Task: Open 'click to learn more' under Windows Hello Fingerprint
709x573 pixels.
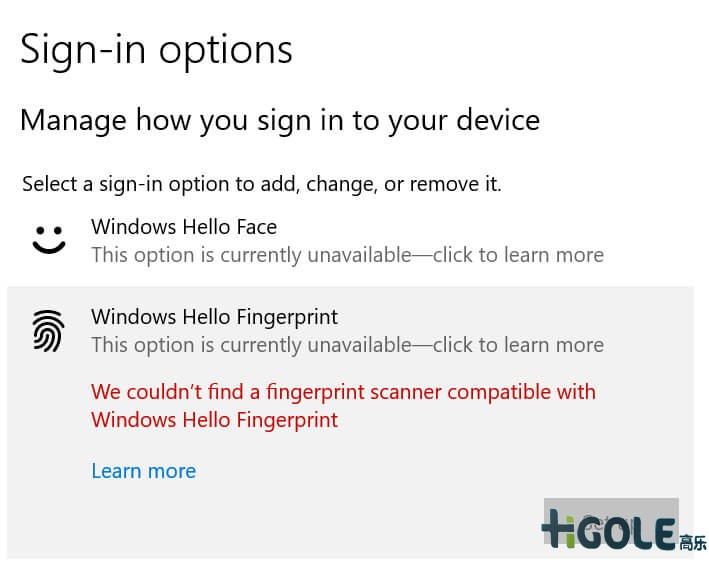Action: tap(518, 345)
